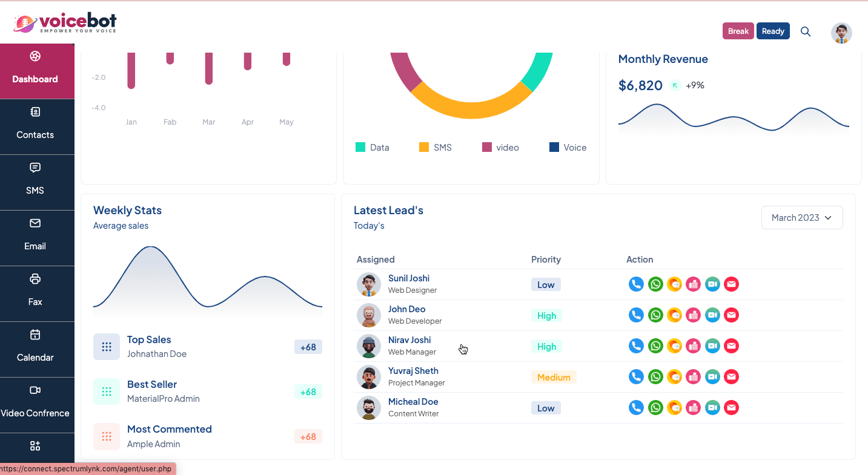This screenshot has width=868, height=475.
Task: Open Contacts in the sidebar
Action: (x=35, y=124)
